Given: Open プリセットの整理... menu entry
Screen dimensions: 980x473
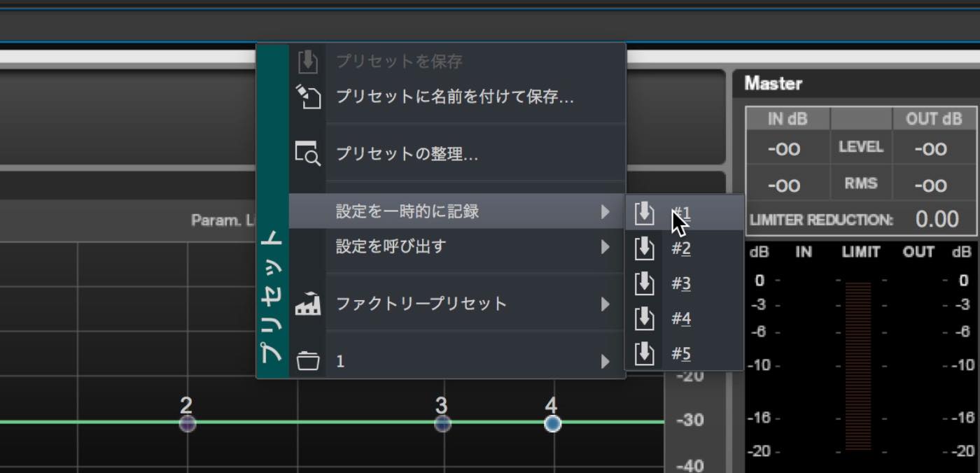Looking at the screenshot, I should tap(457, 153).
